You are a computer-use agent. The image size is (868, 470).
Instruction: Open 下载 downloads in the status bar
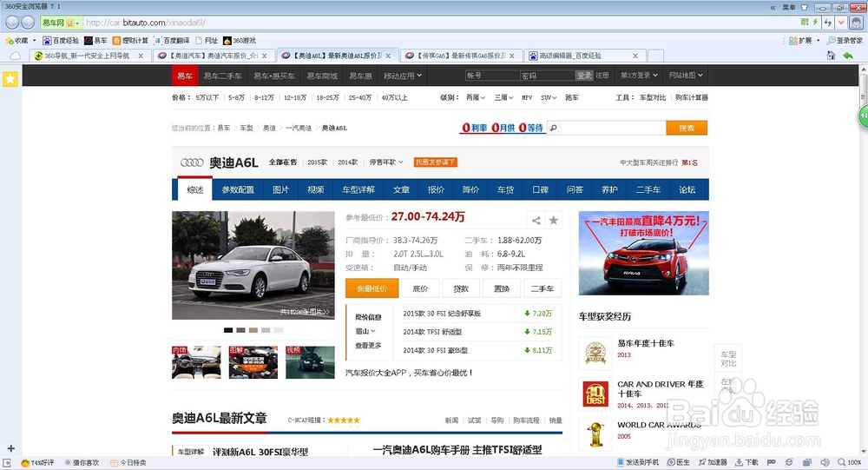tap(746, 462)
